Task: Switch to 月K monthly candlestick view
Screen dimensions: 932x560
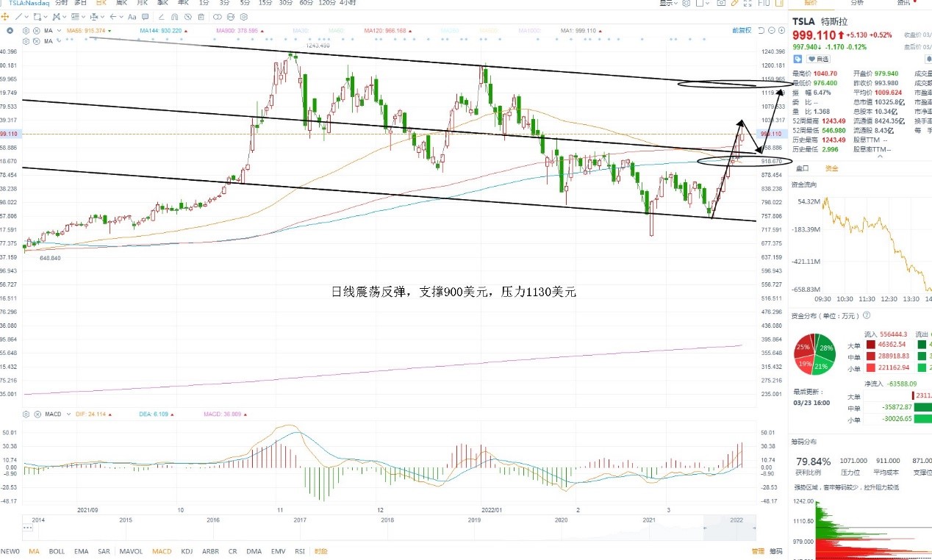Action: point(141,4)
